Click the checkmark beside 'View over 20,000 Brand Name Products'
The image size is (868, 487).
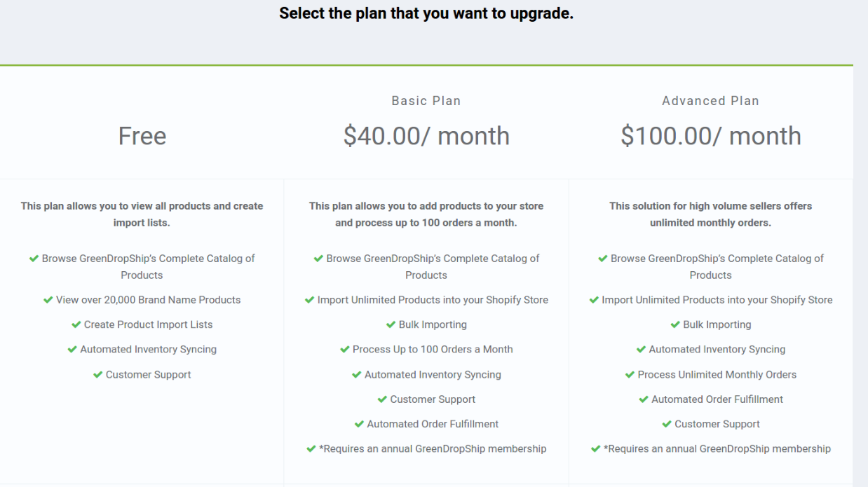pyautogui.click(x=48, y=300)
